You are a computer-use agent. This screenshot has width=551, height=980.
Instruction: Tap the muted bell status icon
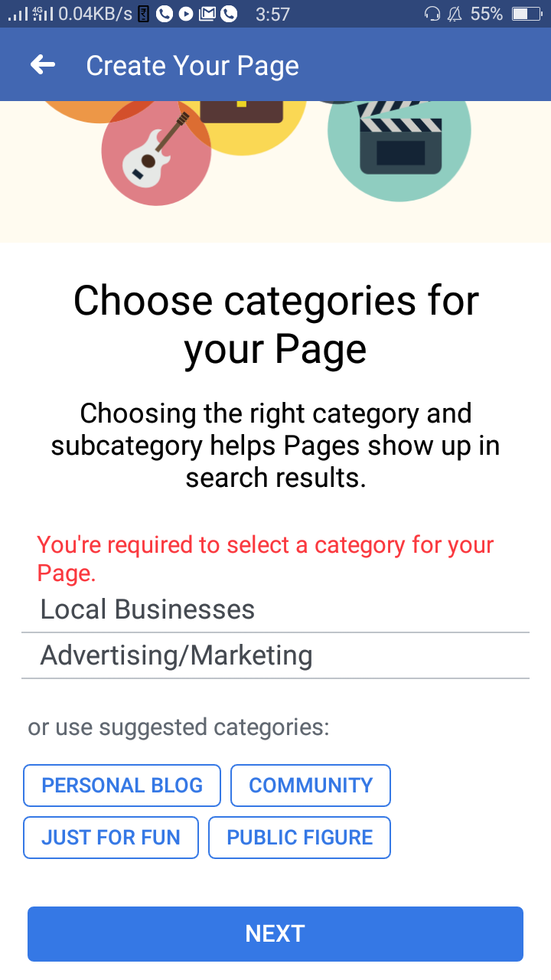point(455,14)
